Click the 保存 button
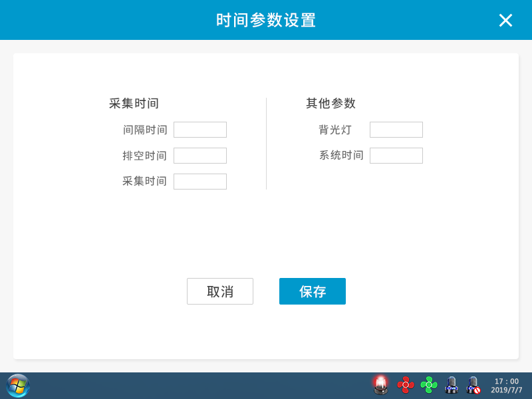The width and height of the screenshot is (532, 399). tap(313, 291)
